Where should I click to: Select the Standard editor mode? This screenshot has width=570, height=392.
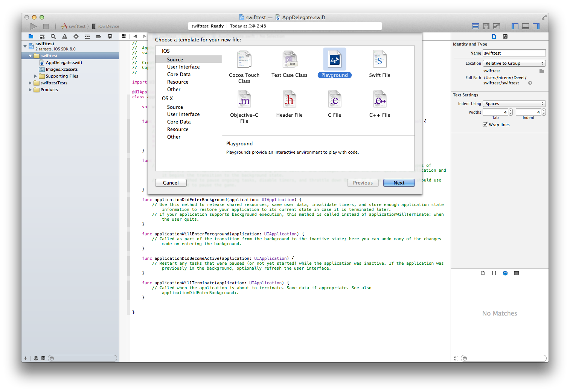tap(476, 26)
